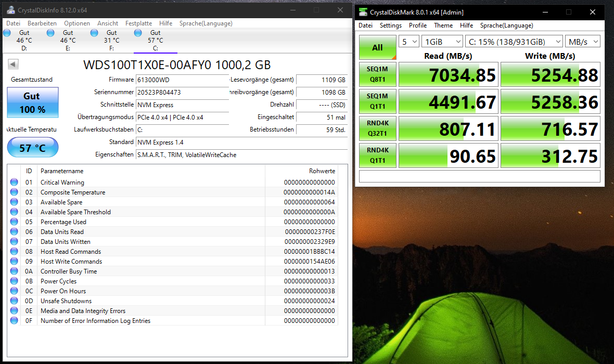Click the SEQ1M Q1T1 write result 5258.36
614x364 pixels.
coord(551,101)
